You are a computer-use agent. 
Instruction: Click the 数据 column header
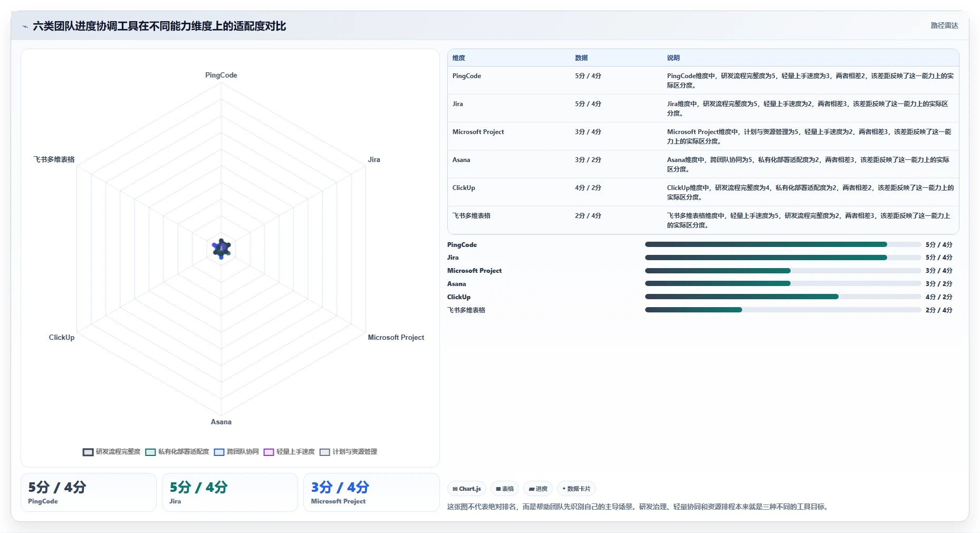pyautogui.click(x=581, y=58)
